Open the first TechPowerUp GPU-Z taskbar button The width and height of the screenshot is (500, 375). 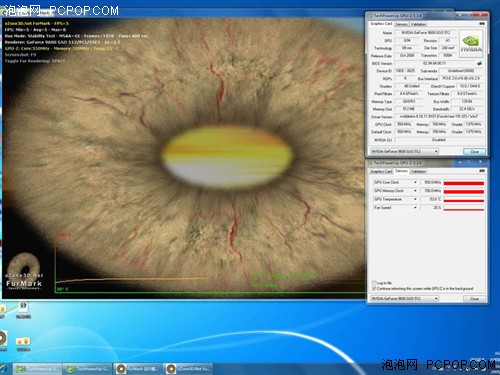(x=37, y=369)
